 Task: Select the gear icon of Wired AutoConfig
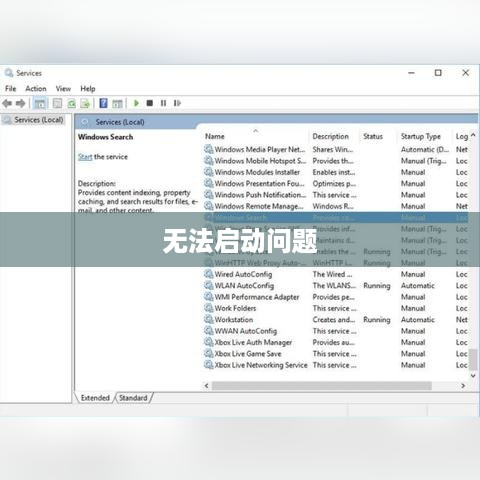[x=209, y=274]
